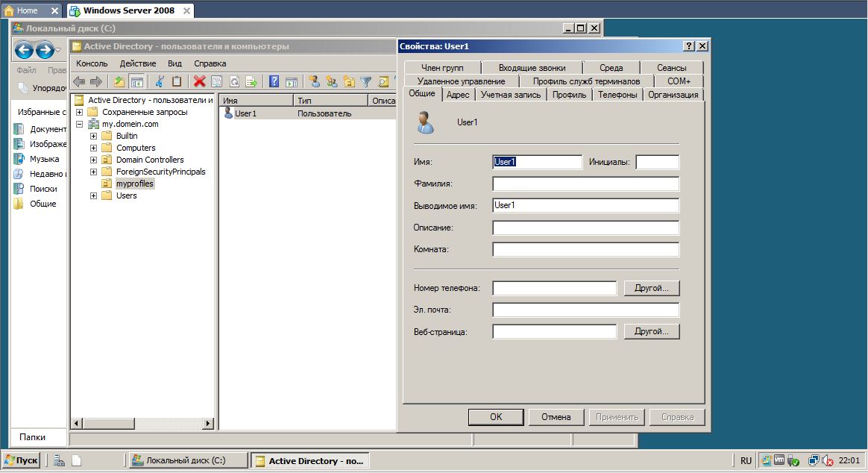Click the muted volume icon in the system tray
868x473 pixels.
(828, 460)
